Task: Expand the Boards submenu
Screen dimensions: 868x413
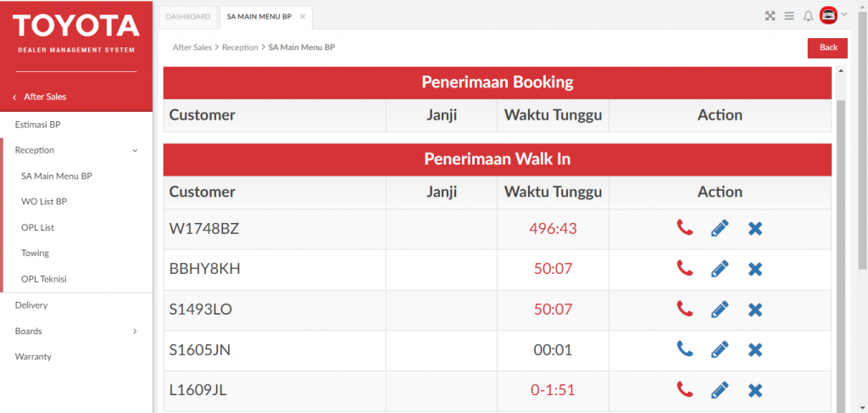Action: [135, 332]
